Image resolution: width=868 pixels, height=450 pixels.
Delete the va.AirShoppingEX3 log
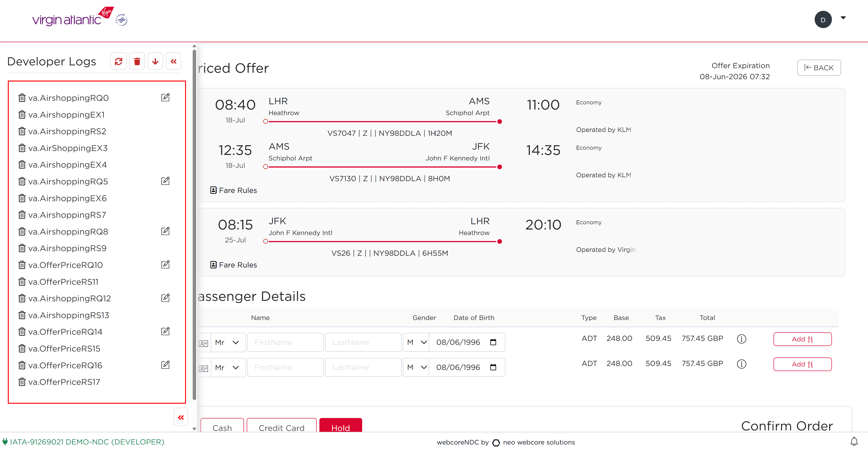click(22, 148)
